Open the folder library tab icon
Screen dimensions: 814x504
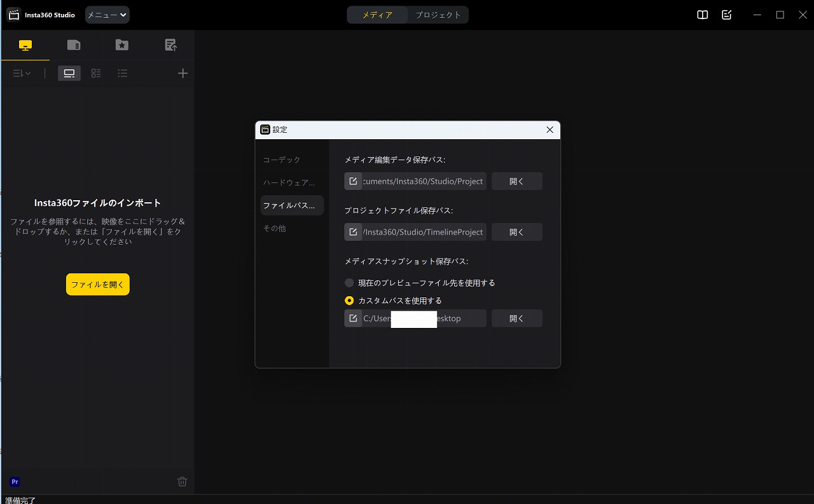[x=74, y=45]
